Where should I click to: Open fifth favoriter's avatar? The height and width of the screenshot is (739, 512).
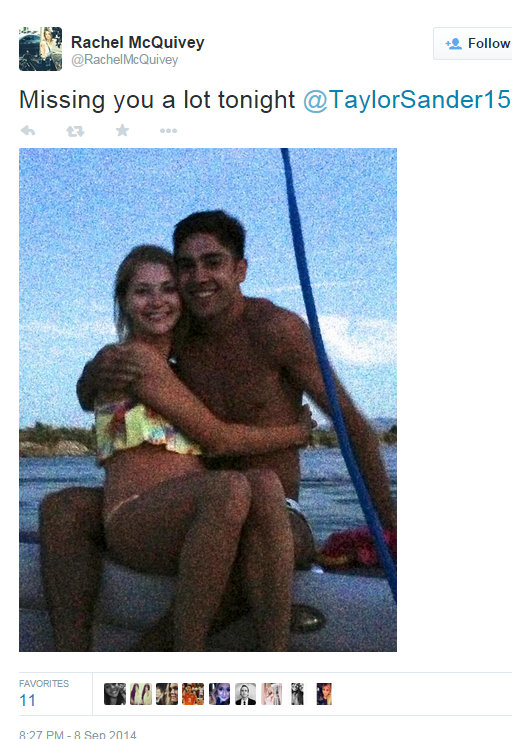(x=219, y=694)
